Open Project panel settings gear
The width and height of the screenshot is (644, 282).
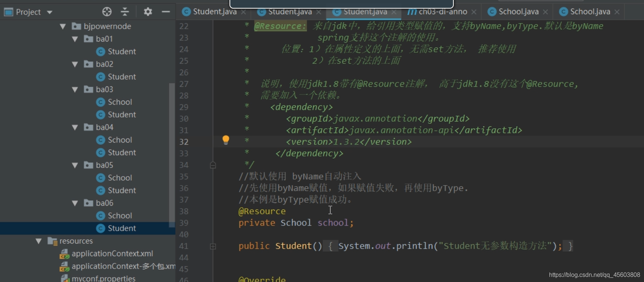pyautogui.click(x=148, y=12)
